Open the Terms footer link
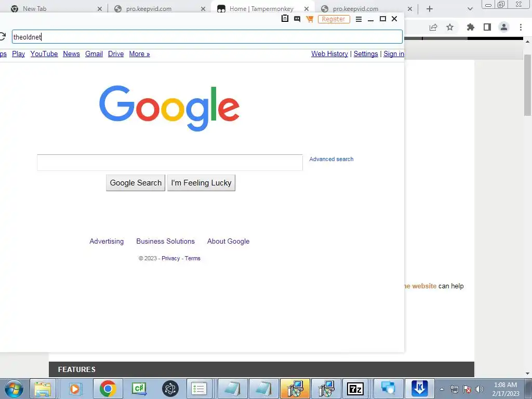 coord(192,259)
